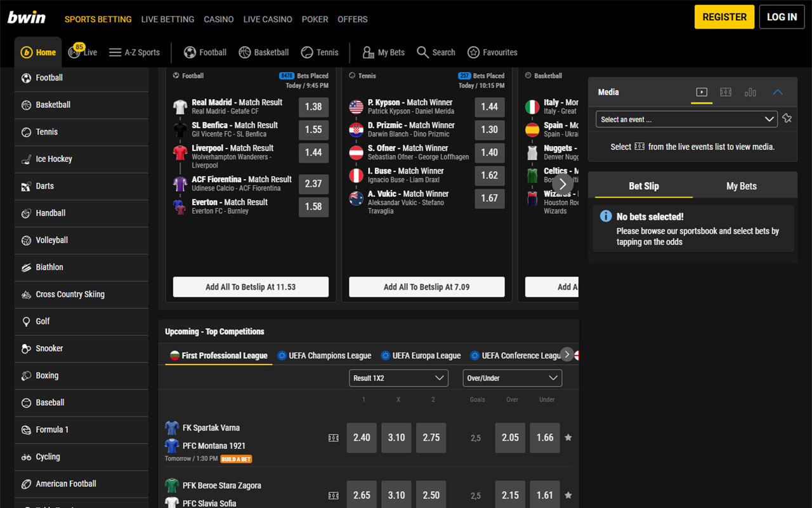Click the REGISTER button

tap(724, 17)
